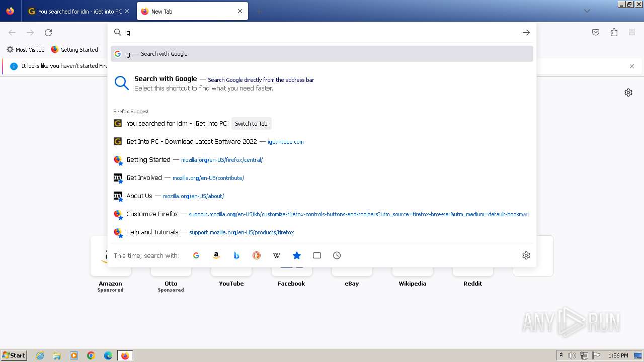Image resolution: width=644 pixels, height=362 pixels.
Task: Expand the list all tabs chevron
Action: coord(587,11)
